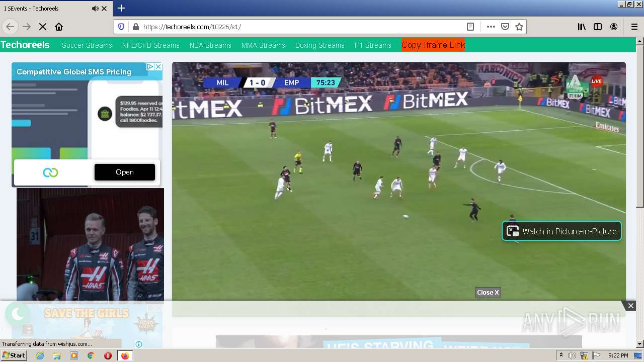Show hidden tray icons arrow
The width and height of the screenshot is (644, 362).
pos(561,355)
